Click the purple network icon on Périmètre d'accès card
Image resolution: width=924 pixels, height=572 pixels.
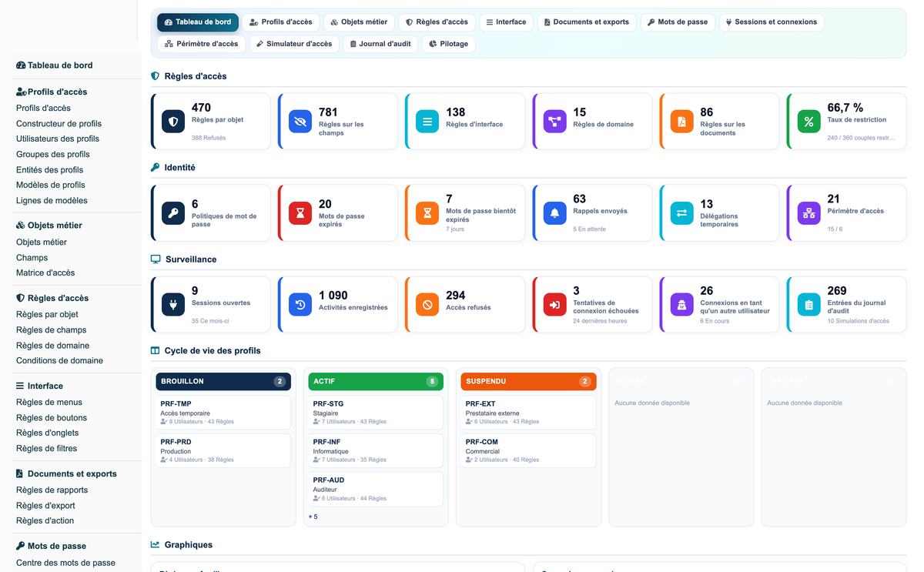[x=808, y=213]
